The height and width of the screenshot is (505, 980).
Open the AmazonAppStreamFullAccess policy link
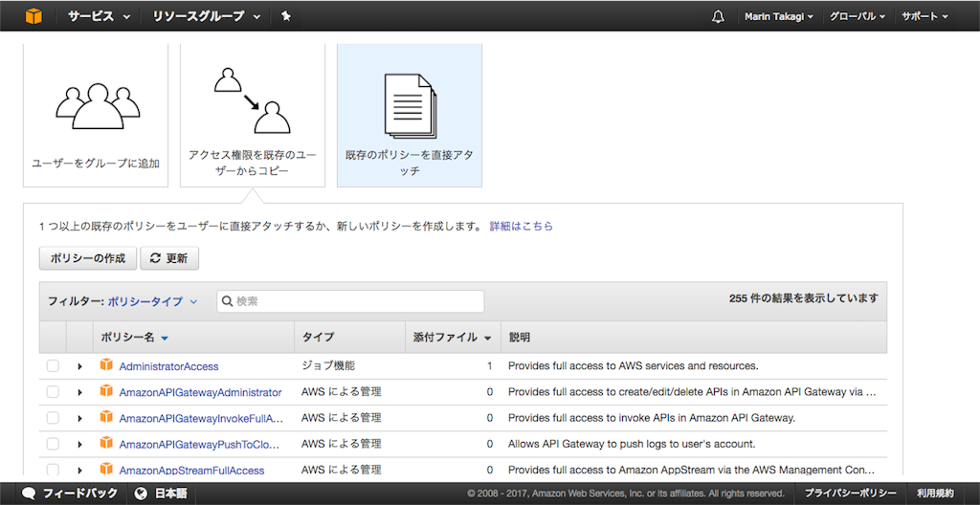(x=191, y=470)
